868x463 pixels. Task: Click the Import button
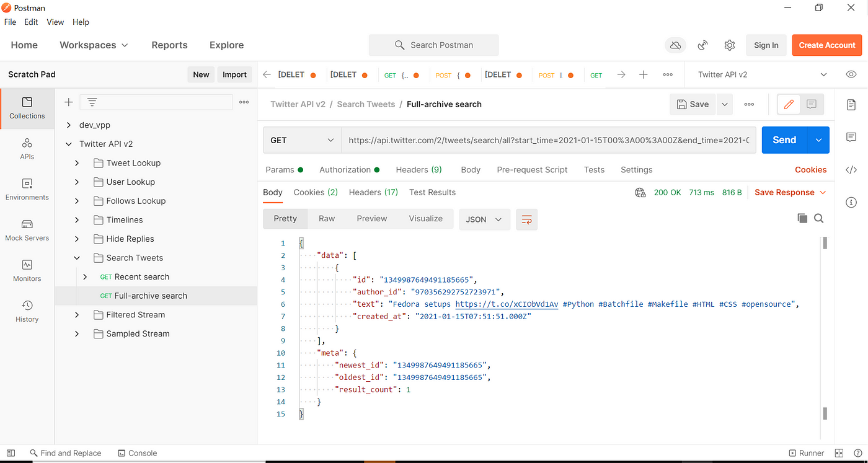(235, 74)
